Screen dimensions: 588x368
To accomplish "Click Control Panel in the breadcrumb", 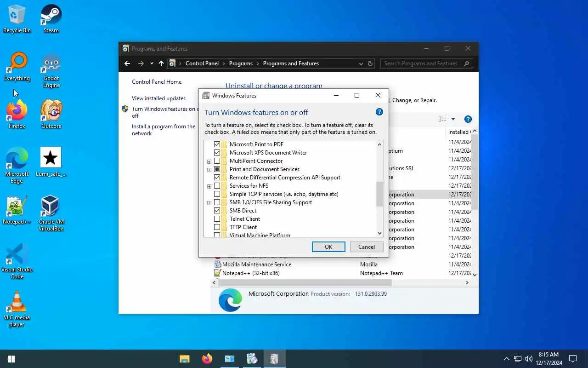I will point(202,63).
